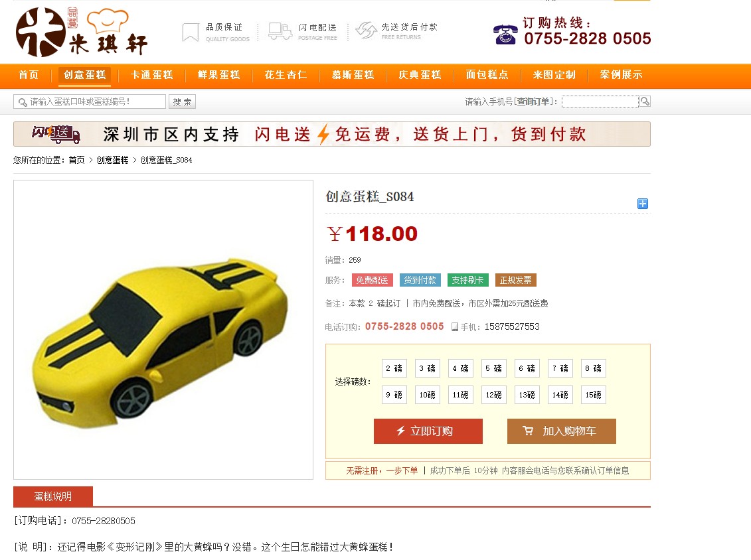Choose the 12磅 size option

[494, 395]
